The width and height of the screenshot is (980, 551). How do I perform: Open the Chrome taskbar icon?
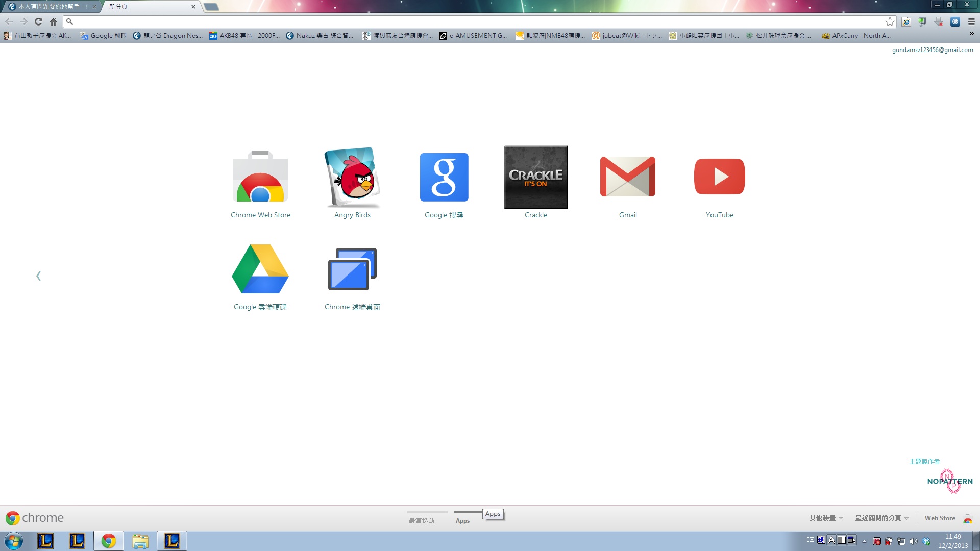pos(108,541)
